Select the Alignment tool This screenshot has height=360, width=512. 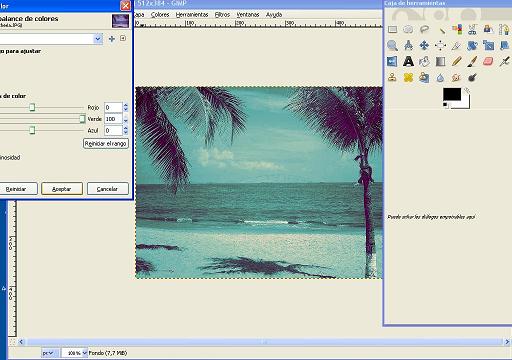pos(440,45)
